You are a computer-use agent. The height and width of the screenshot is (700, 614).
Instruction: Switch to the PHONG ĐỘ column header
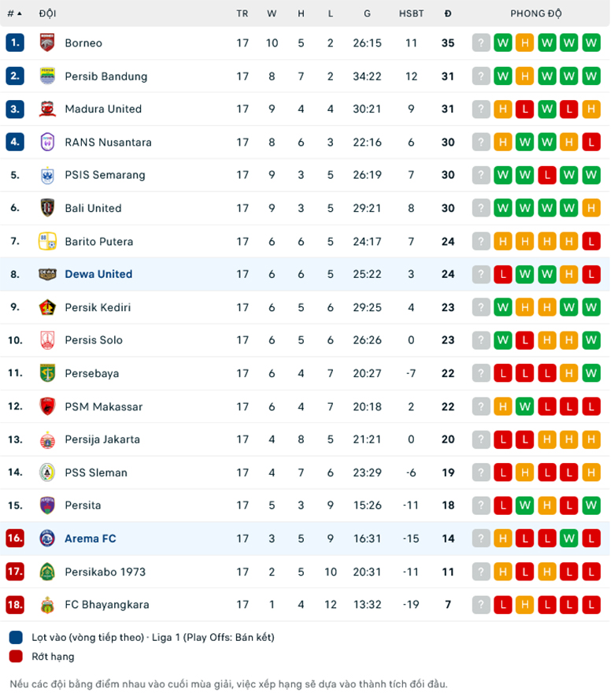pyautogui.click(x=535, y=13)
